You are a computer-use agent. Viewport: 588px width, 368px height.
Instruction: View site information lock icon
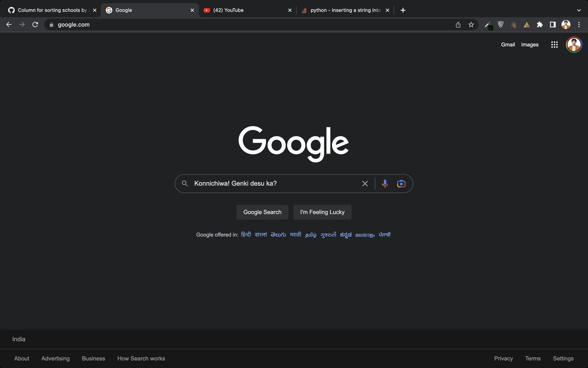[51, 25]
